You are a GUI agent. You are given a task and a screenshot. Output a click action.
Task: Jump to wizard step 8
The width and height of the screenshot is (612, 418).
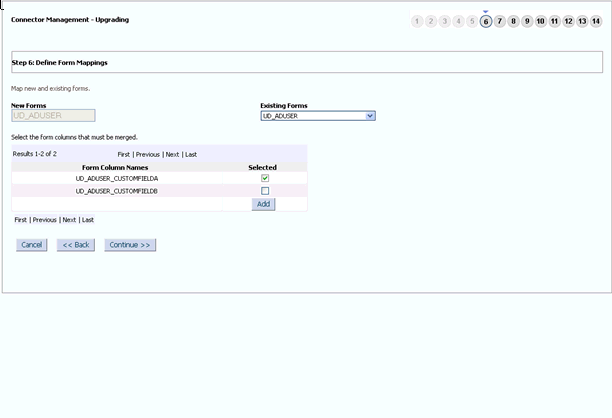pos(513,21)
